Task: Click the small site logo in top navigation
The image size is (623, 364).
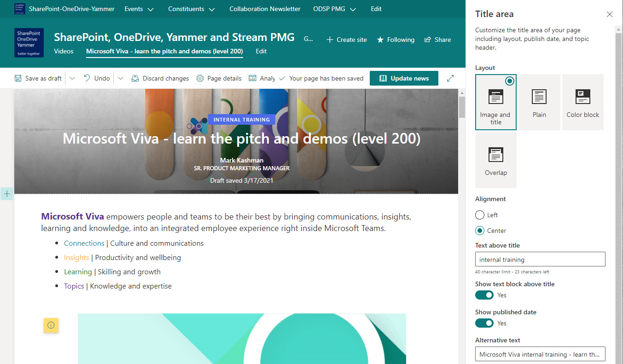Action: click(20, 9)
